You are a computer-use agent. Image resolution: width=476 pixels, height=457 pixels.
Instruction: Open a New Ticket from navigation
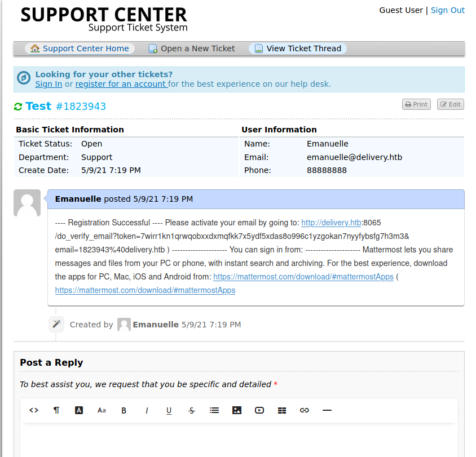192,48
